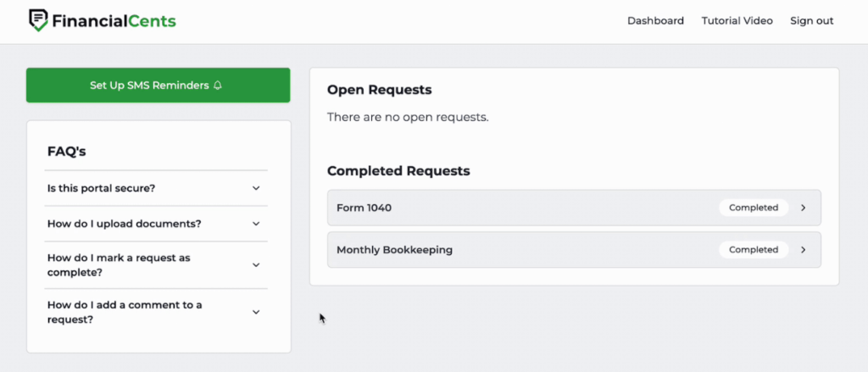This screenshot has height=372, width=868.
Task: Click the Completed badge on Form 1040
Action: 753,208
